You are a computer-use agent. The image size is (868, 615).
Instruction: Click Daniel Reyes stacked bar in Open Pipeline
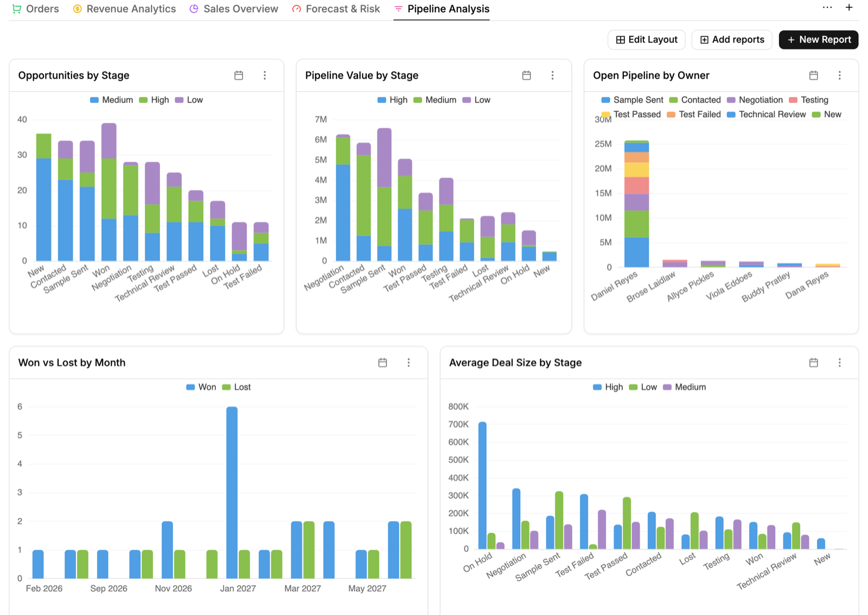pos(636,204)
